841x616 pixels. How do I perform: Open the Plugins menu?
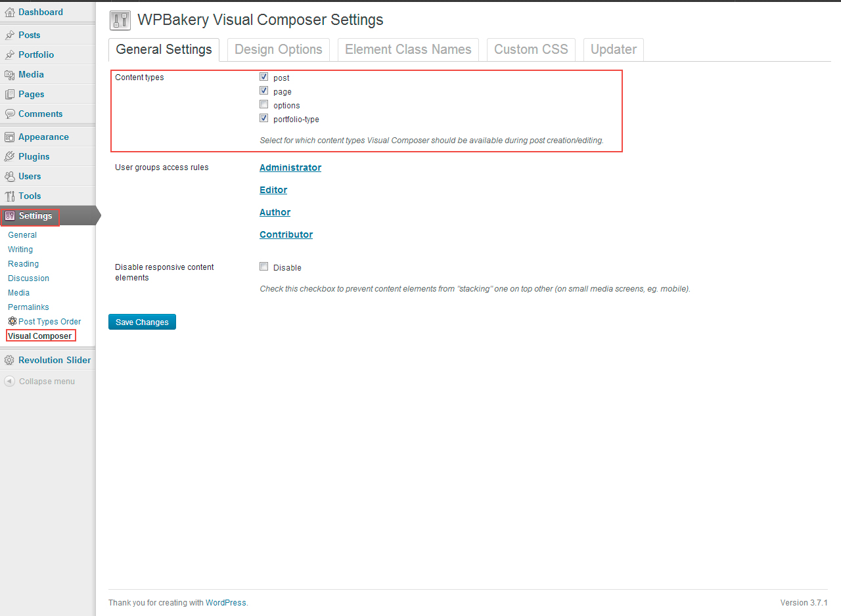(34, 156)
